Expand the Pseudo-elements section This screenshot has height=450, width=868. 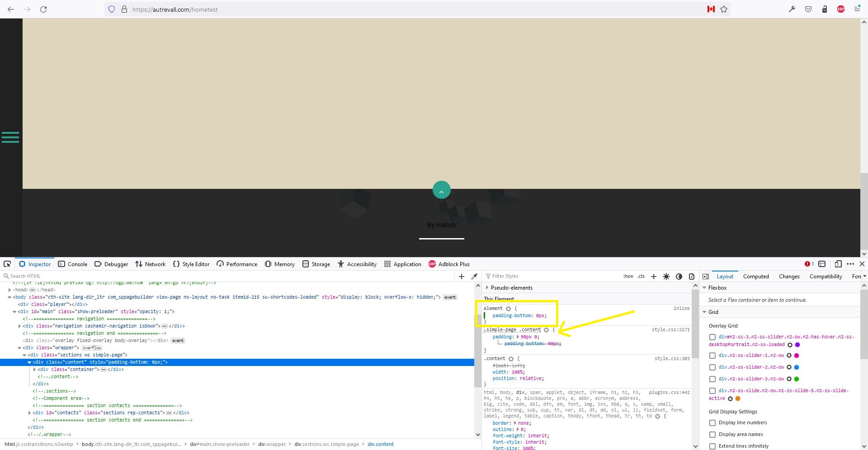(x=487, y=288)
